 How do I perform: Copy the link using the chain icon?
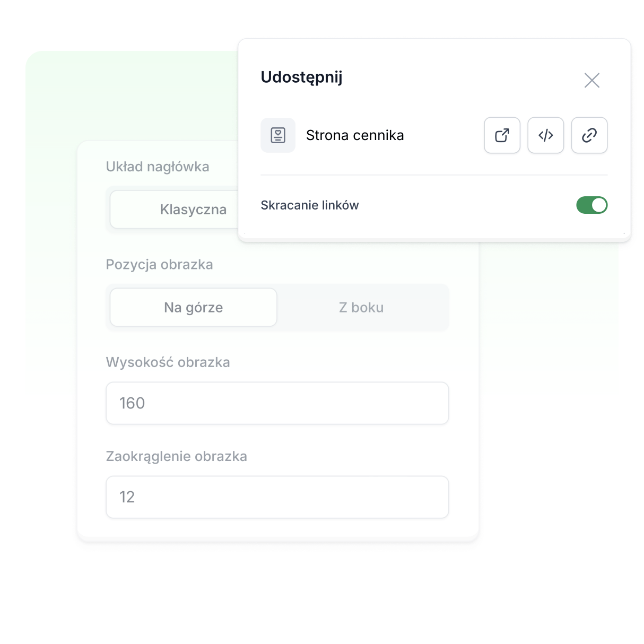(589, 135)
